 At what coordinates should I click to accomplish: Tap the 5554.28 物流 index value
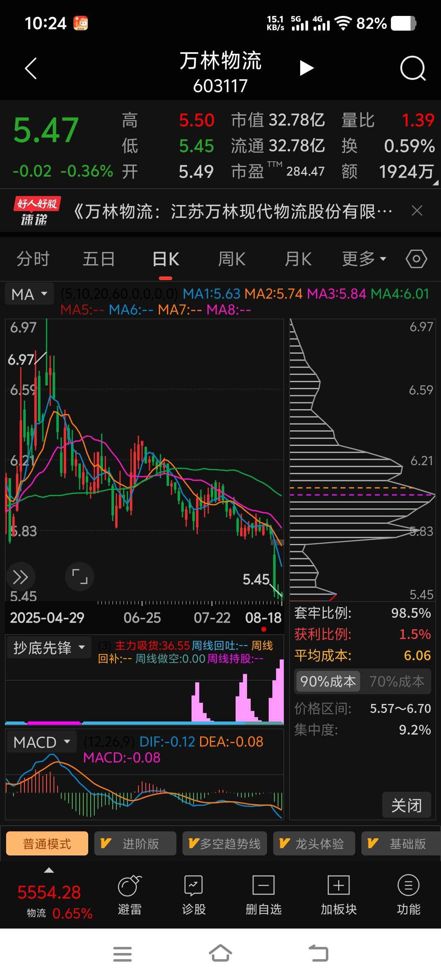point(49,892)
